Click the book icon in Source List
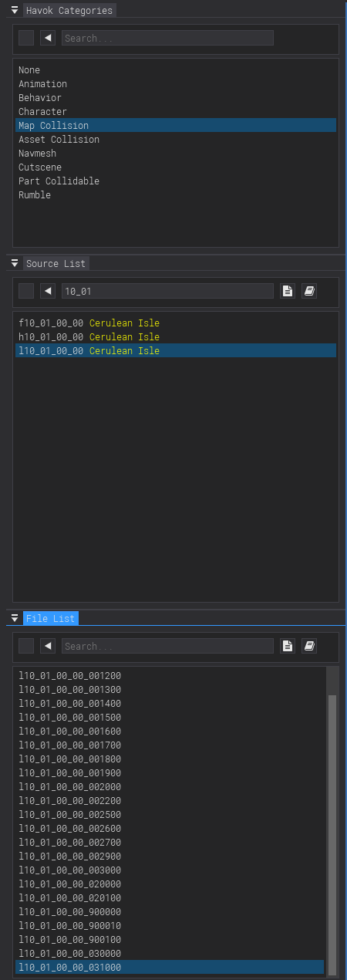The image size is (347, 980). [308, 291]
